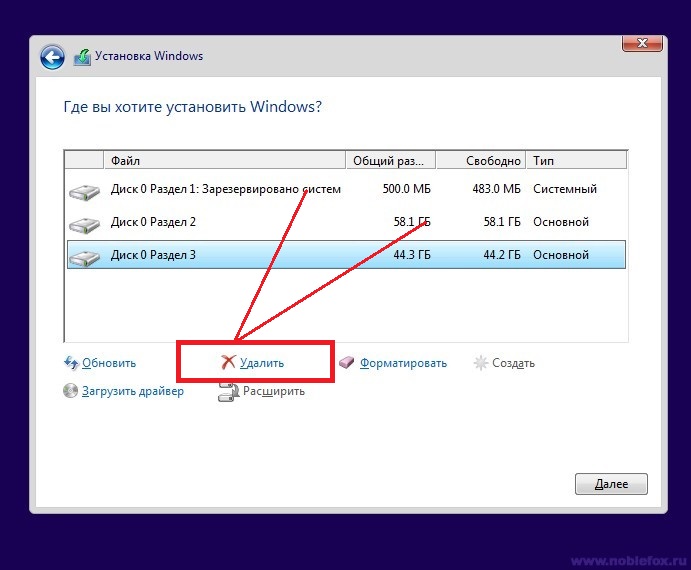Image resolution: width=691 pixels, height=570 pixels.
Task: Select row Диск 0 Раздел 1: Зарезервировано систем
Action: 346,189
